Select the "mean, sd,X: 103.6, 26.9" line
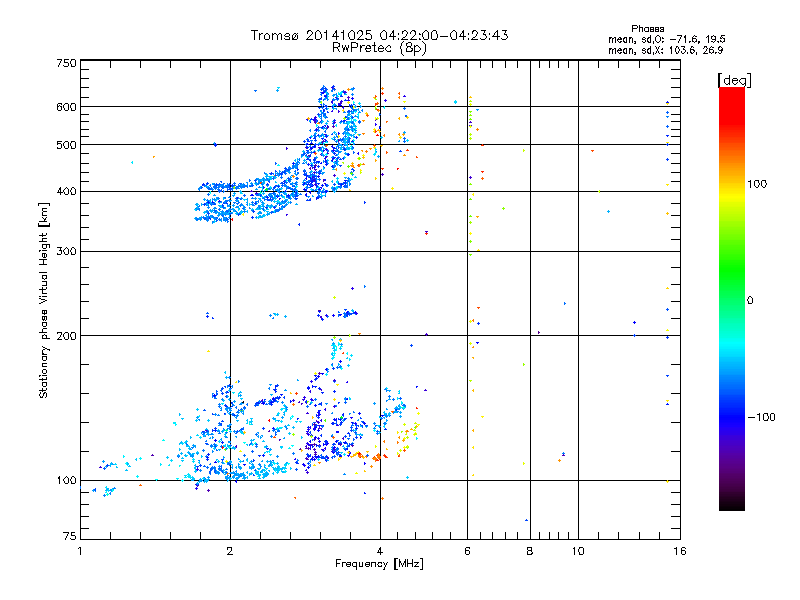The image size is (800, 600). [665, 50]
